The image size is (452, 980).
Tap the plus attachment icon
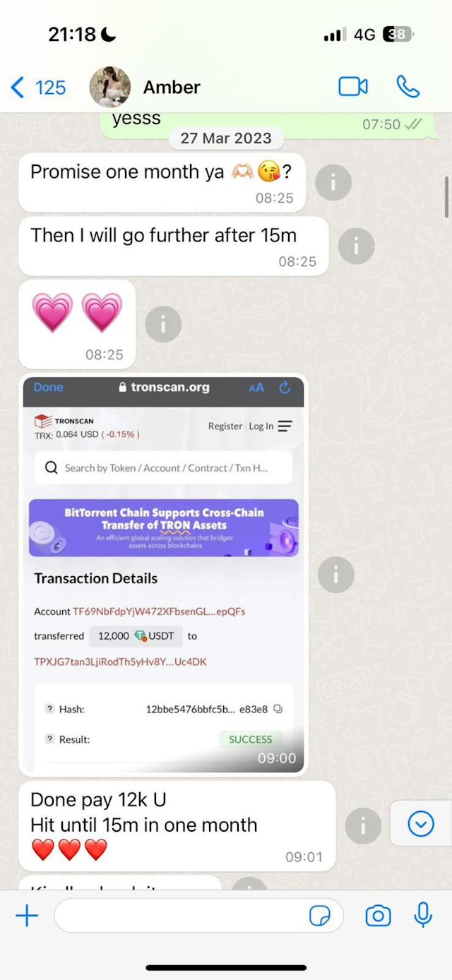coord(27,916)
